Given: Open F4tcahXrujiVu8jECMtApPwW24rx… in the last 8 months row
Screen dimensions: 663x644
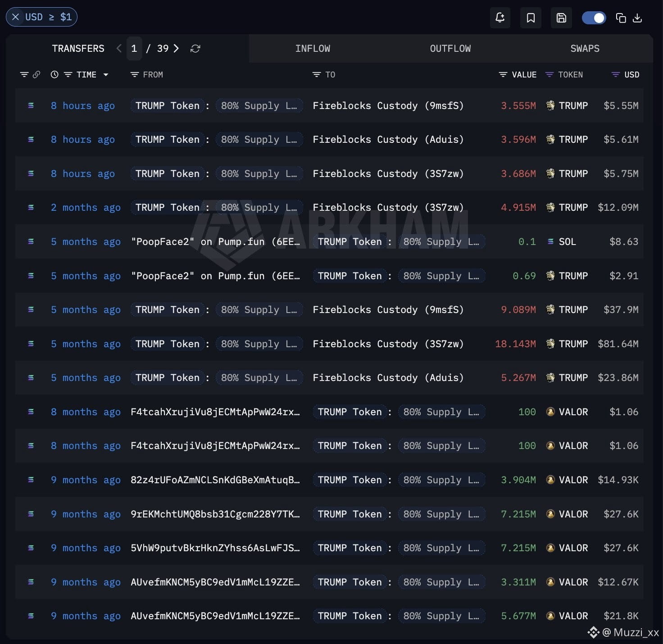Looking at the screenshot, I should point(215,446).
